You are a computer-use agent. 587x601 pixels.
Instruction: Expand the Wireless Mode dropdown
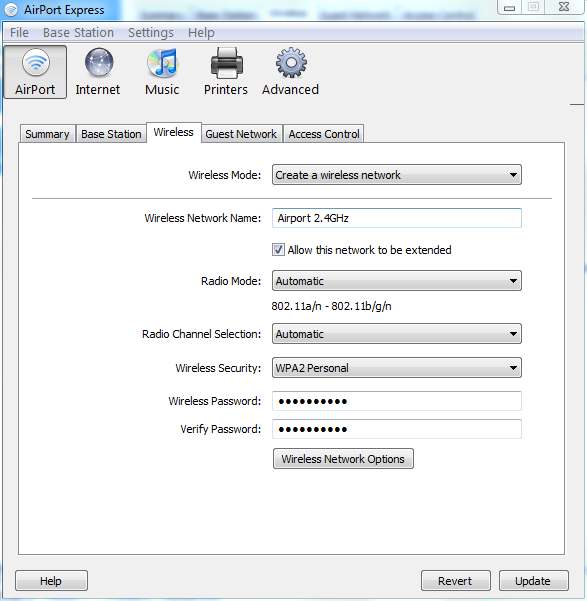pyautogui.click(x=397, y=175)
